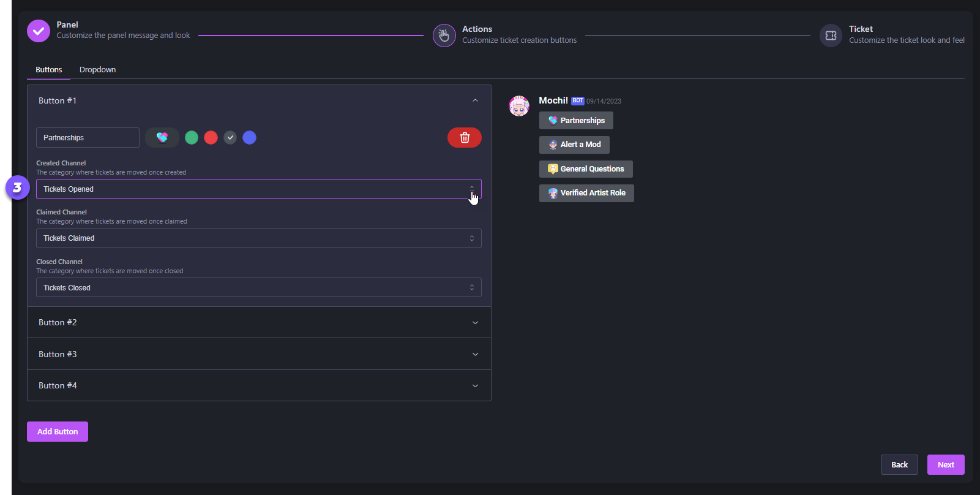Click the Alert a Mod preview button
The image size is (980, 495).
[574, 145]
